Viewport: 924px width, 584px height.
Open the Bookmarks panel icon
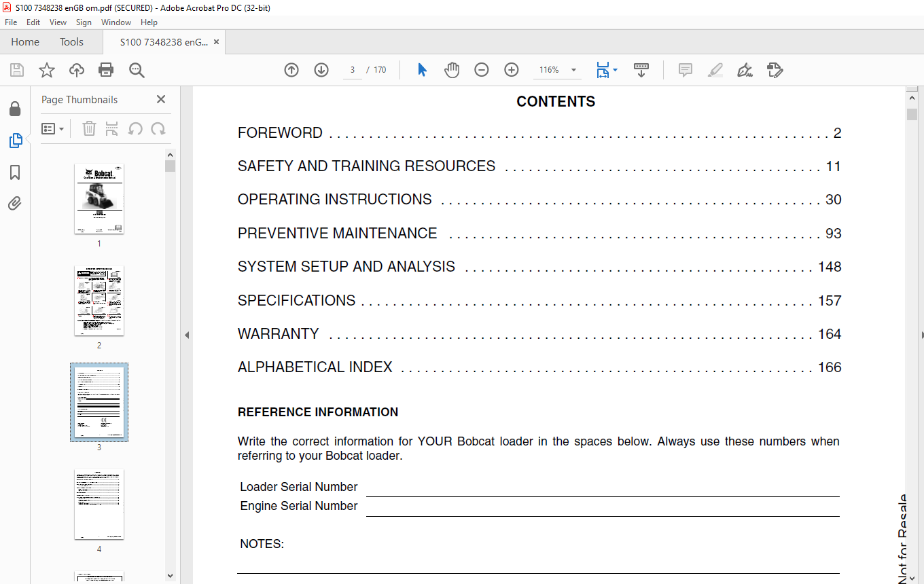pos(15,172)
